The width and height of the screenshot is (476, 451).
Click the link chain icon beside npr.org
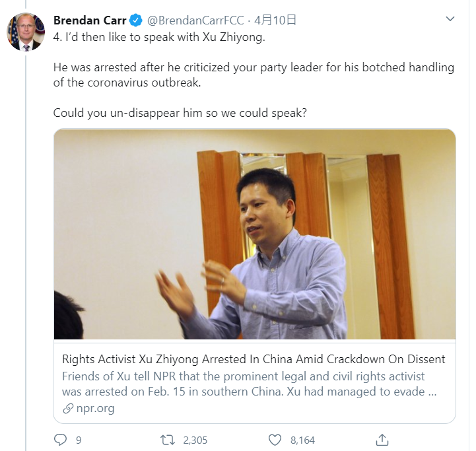(x=67, y=408)
